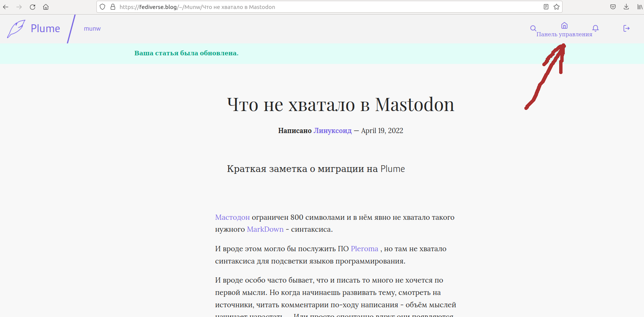Open the library sidebar icon
The width and height of the screenshot is (644, 317).
pyautogui.click(x=640, y=7)
